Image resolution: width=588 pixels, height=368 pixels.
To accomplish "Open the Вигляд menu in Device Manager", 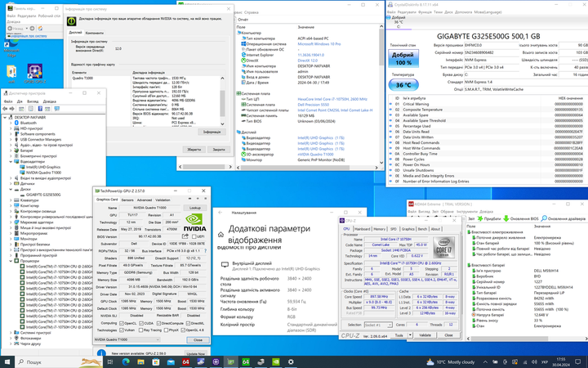I will click(x=33, y=101).
